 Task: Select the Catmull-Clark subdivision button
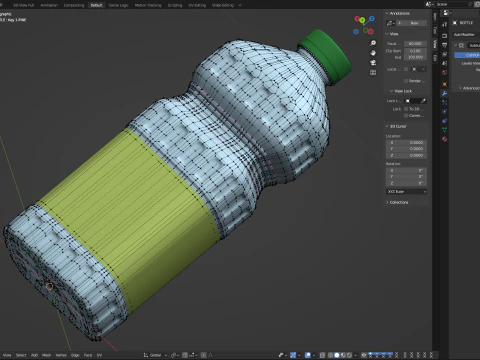pyautogui.click(x=467, y=55)
